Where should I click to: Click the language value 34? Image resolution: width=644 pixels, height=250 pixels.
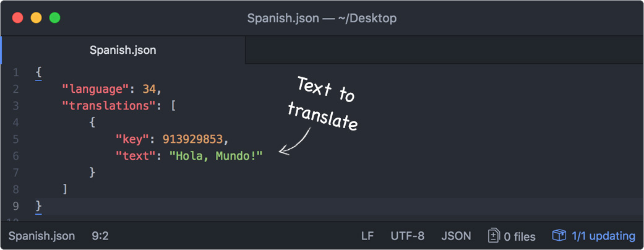tap(149, 89)
